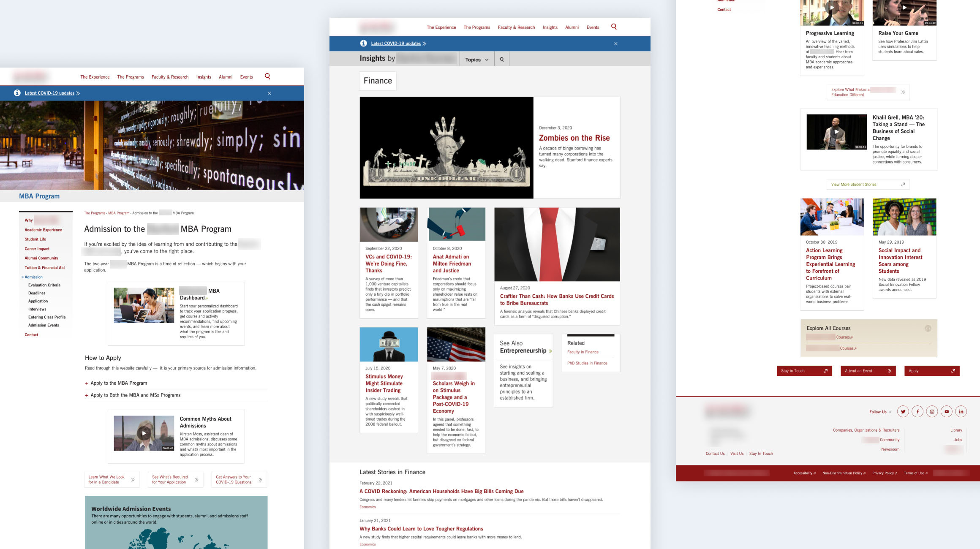Viewport: 980px width, 549px height.
Task: Click the Zombies on the Rise article thumbnail
Action: coord(446,148)
